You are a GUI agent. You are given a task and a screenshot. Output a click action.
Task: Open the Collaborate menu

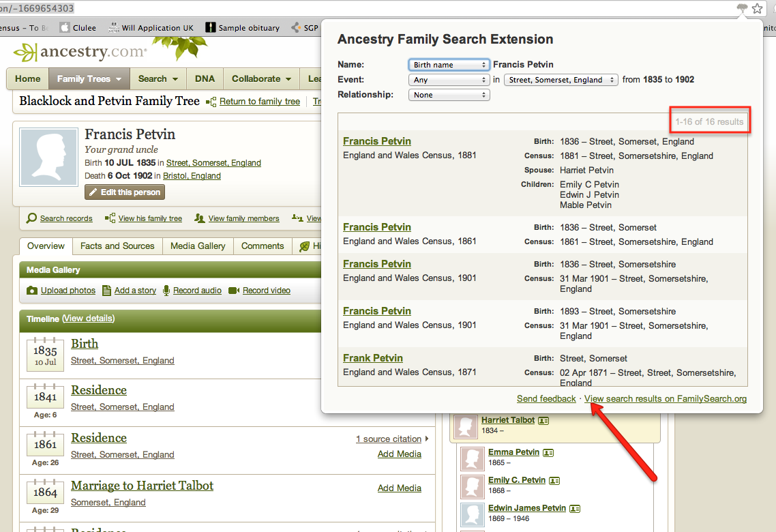point(261,78)
